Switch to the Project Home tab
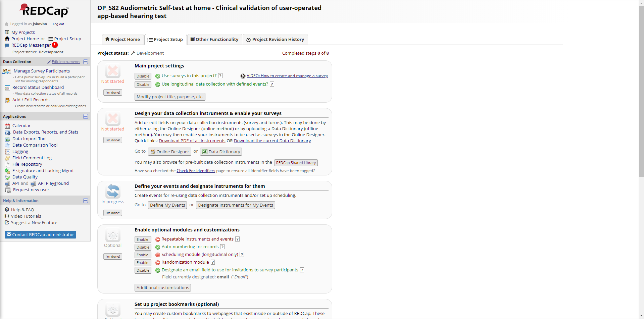Viewport: 644px width, 319px height. (122, 39)
